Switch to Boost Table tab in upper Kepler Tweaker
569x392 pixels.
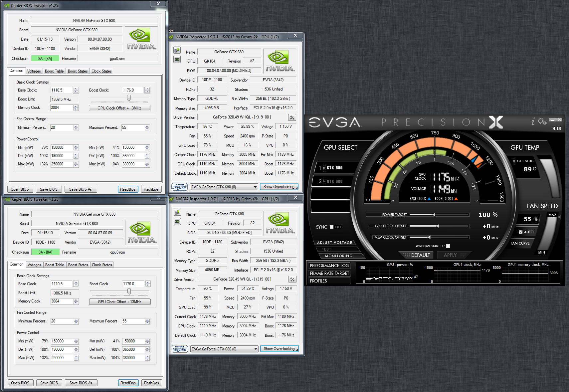click(54, 71)
